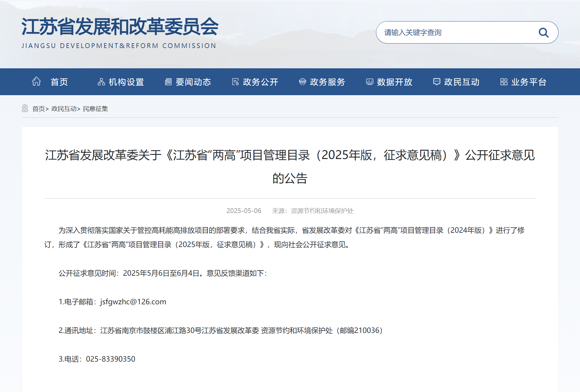Click the 政民互动 chat bubble icon
The width and height of the screenshot is (580, 392).
(437, 82)
